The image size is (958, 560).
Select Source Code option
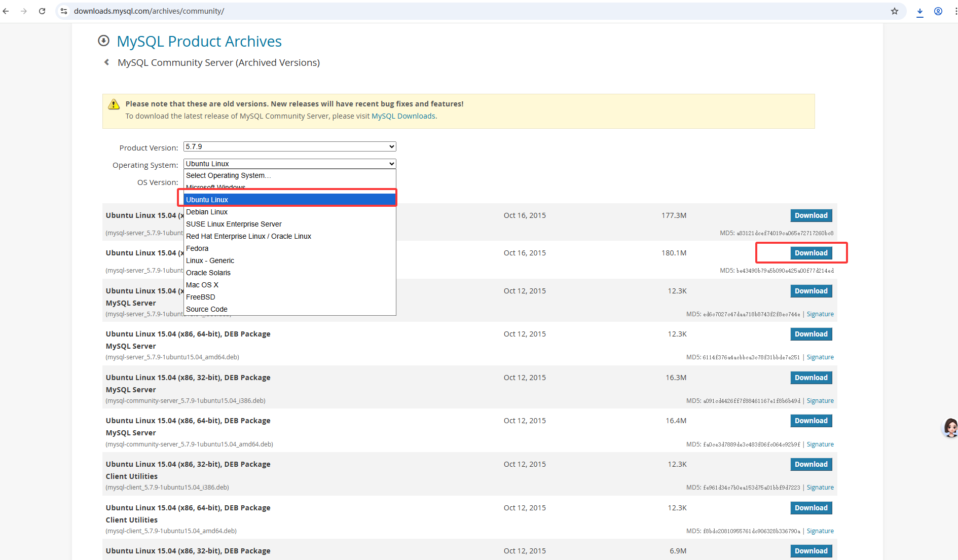point(290,309)
